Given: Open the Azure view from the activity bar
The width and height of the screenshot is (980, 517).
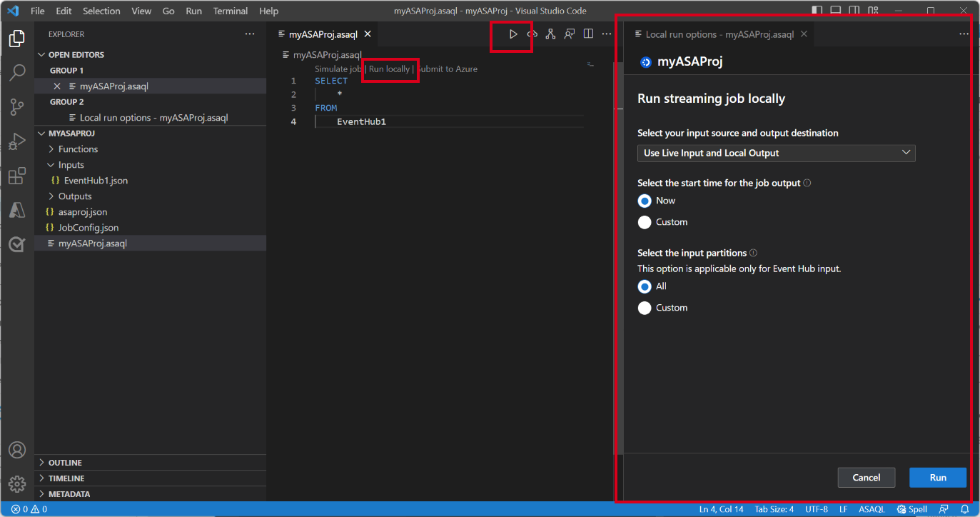Looking at the screenshot, I should pos(17,209).
